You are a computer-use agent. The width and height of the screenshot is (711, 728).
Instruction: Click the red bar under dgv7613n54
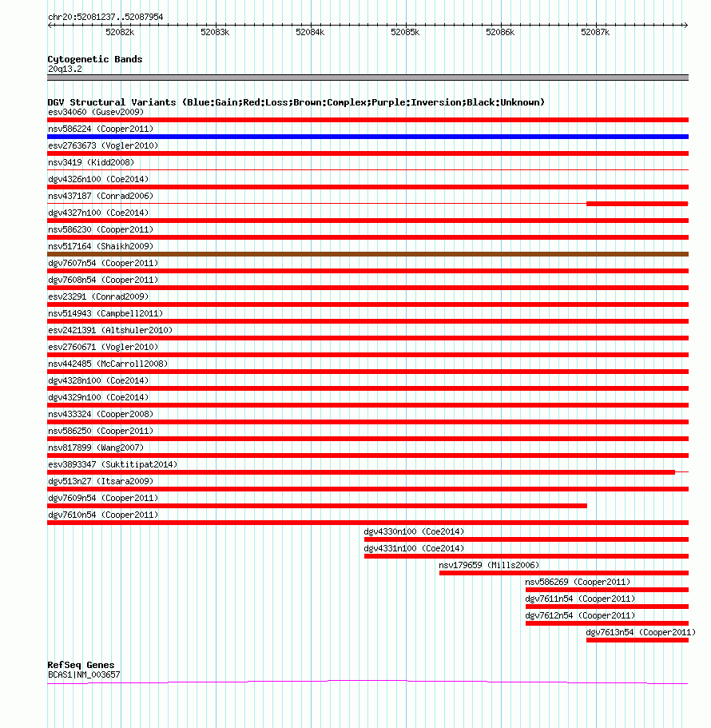(x=638, y=640)
